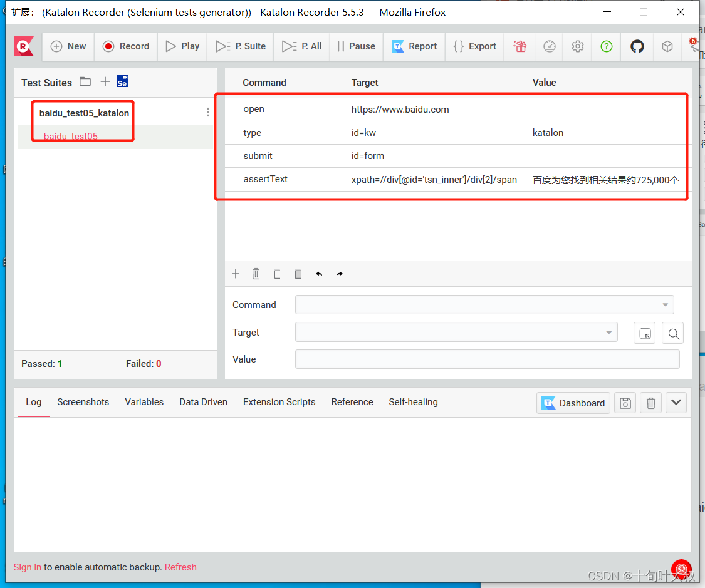Undo the last edit arrow
Screen dimensions: 705x588
319,274
